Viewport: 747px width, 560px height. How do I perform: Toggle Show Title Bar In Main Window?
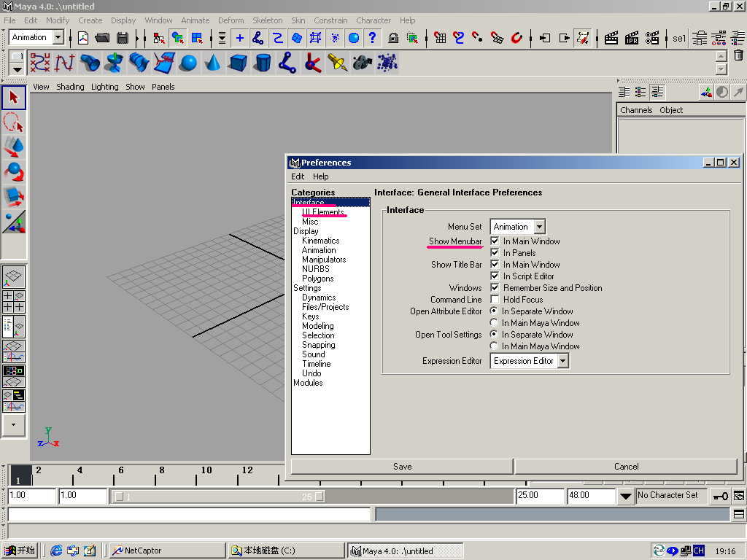pos(495,264)
